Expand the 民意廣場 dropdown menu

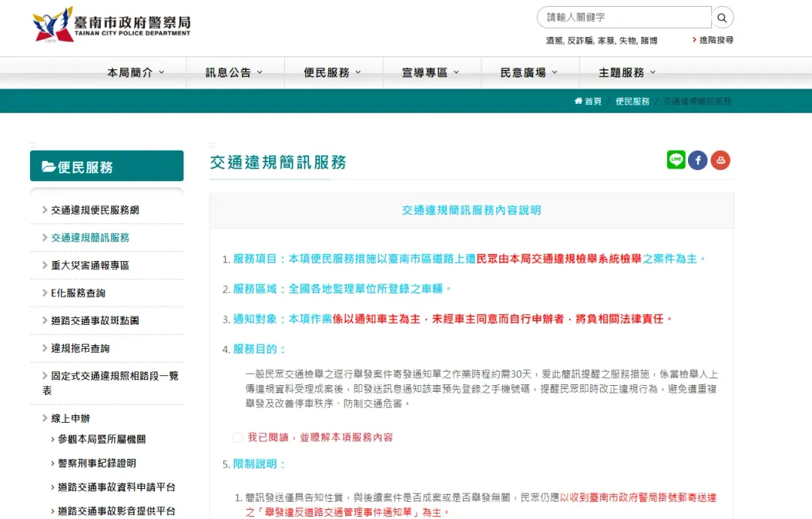529,72
